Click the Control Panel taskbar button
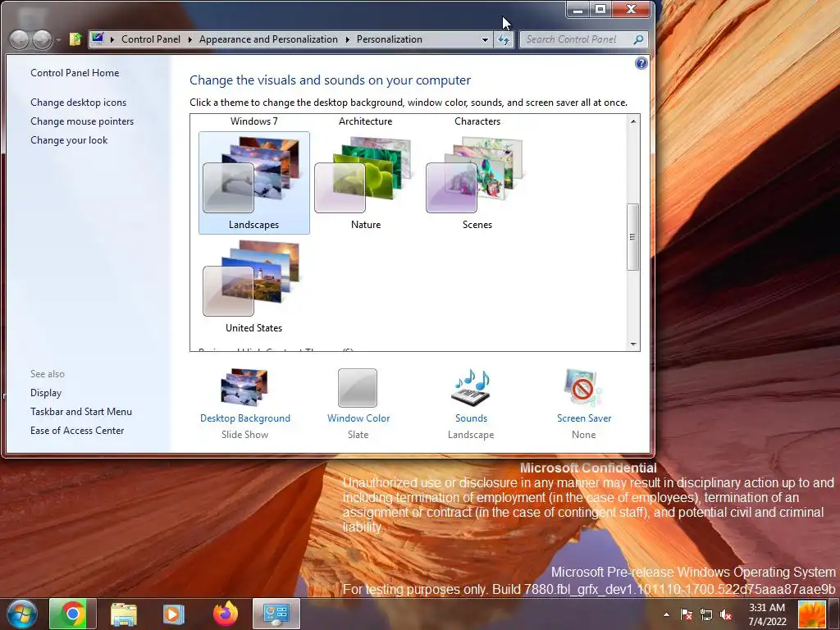Screen dimensions: 840x630 (276, 614)
